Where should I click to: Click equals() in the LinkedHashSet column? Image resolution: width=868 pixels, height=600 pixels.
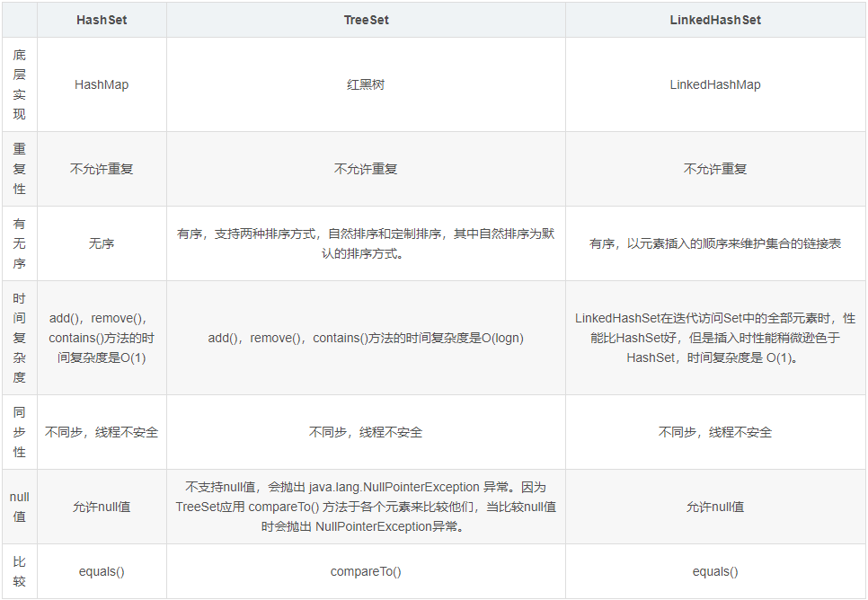coord(715,571)
